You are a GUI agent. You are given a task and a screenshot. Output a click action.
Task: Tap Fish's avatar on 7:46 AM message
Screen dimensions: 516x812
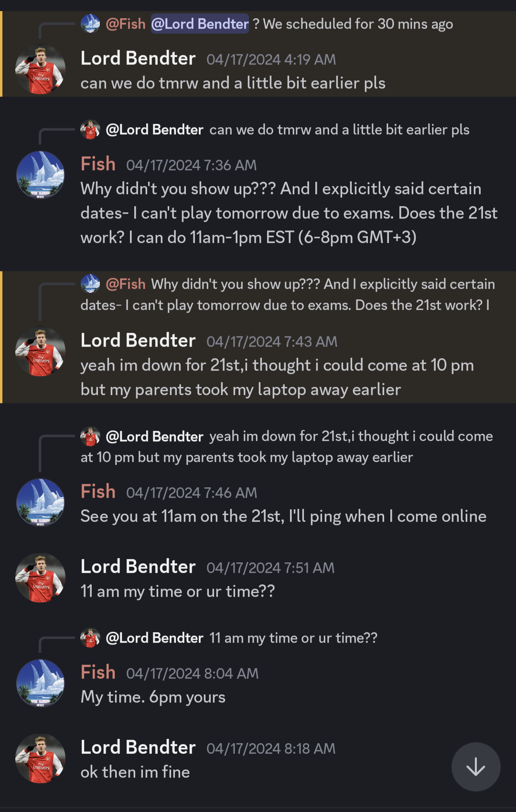coord(40,502)
